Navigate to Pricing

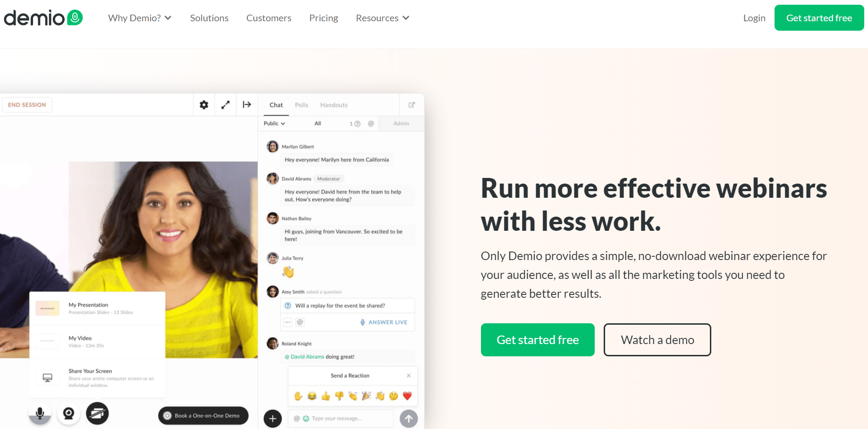[x=324, y=18]
